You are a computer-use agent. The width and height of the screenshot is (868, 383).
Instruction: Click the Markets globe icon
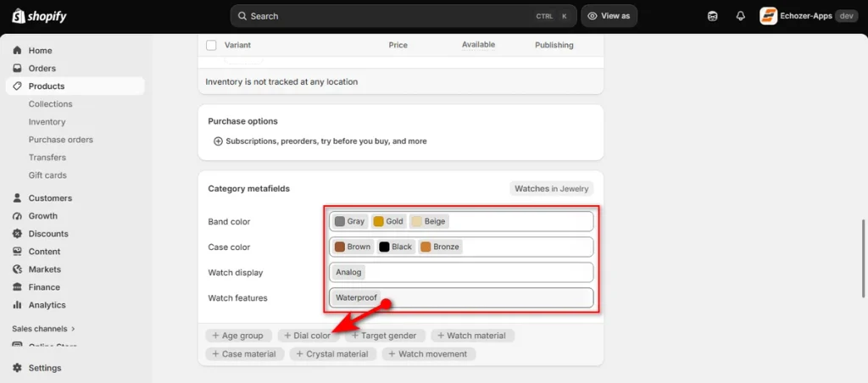(17, 269)
